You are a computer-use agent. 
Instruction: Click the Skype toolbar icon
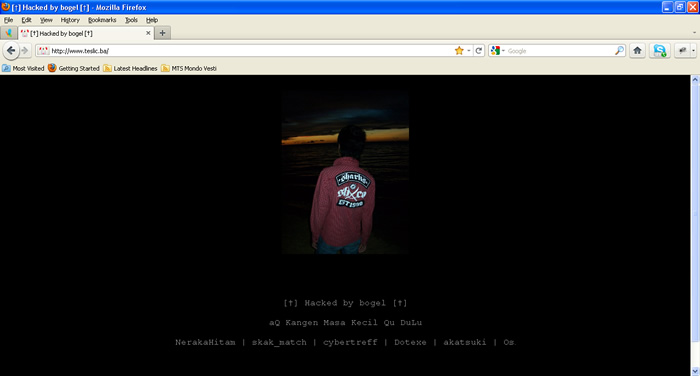point(660,50)
